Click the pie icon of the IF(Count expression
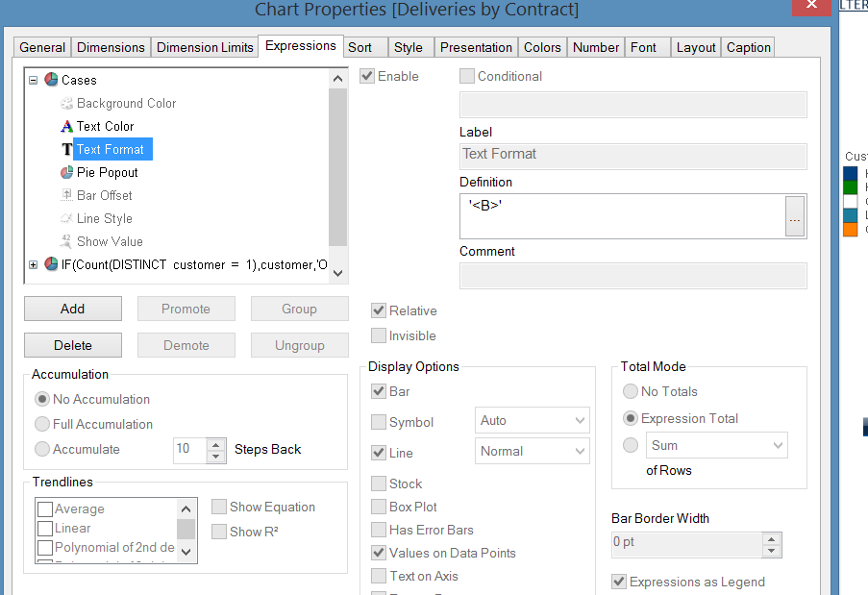Screen dimensions: 868x595 (52, 264)
